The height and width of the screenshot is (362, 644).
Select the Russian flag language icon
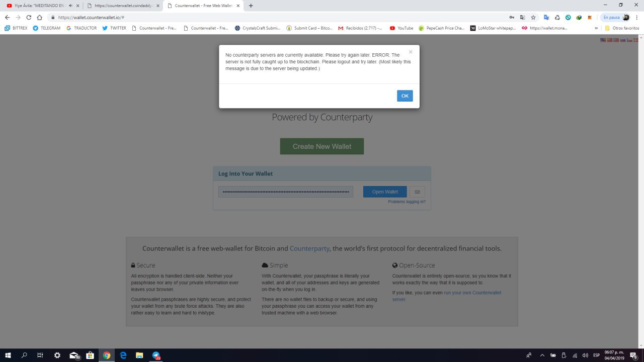coord(623,40)
